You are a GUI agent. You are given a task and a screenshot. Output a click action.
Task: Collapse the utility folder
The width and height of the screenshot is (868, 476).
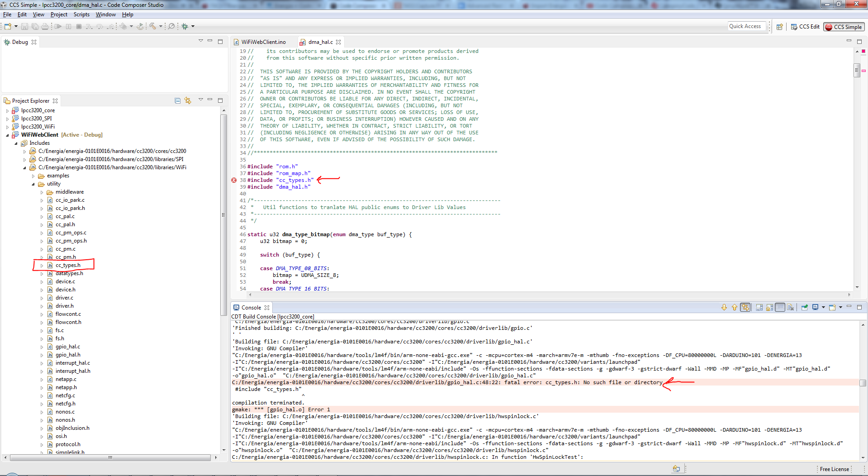tap(33, 184)
